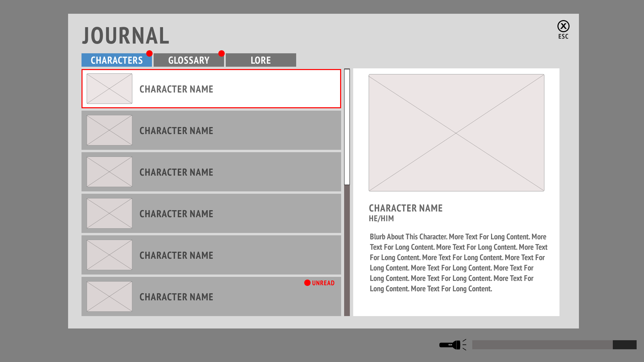Click the lower scrollbar track to page down
This screenshot has height=362, width=644.
pyautogui.click(x=347, y=251)
